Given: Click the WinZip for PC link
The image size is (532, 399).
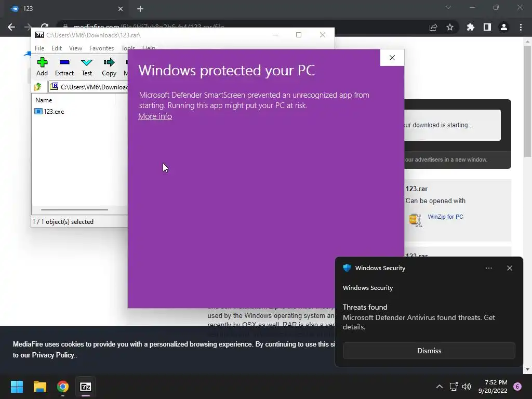Looking at the screenshot, I should click(x=445, y=217).
